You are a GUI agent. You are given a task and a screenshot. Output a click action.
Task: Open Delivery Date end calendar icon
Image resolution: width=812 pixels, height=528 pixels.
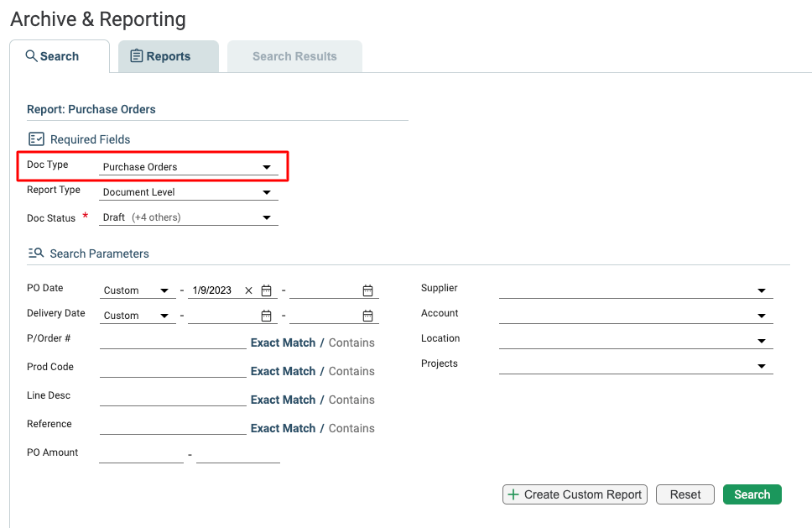(x=367, y=316)
